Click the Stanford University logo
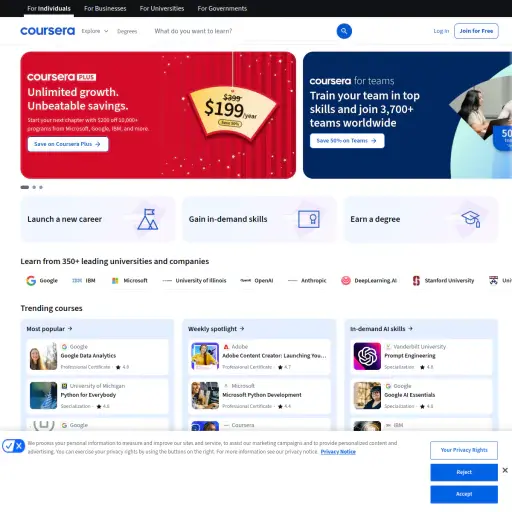The width and height of the screenshot is (512, 512). tap(416, 281)
